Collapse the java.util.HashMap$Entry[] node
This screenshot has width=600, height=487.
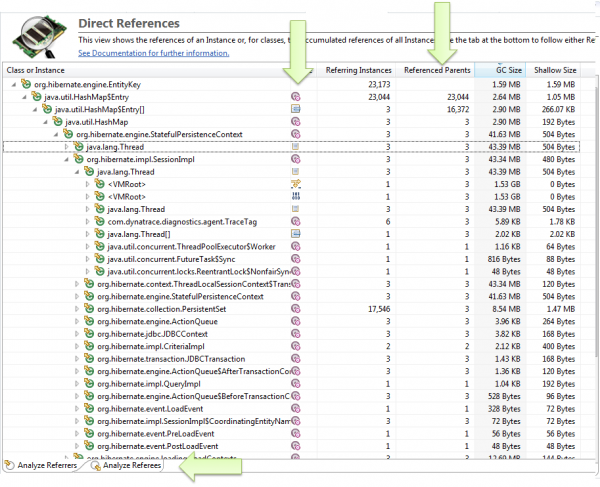click(35, 110)
